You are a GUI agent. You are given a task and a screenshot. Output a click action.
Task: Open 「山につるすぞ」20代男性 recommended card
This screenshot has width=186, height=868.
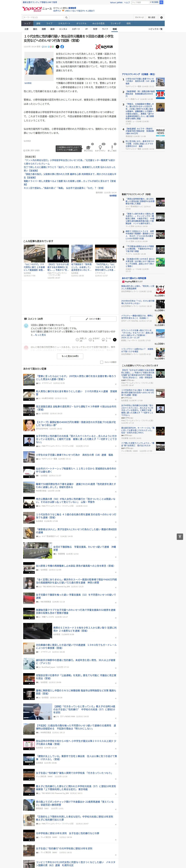(x=34, y=261)
